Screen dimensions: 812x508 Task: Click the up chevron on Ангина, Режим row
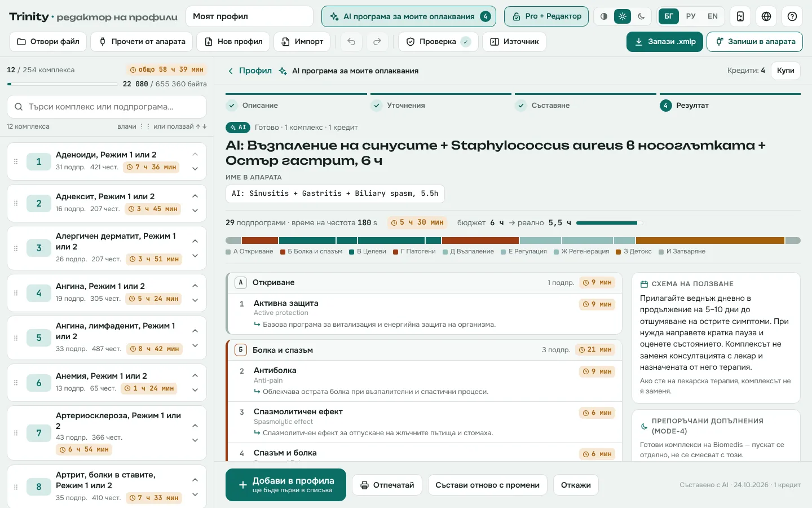pyautogui.click(x=195, y=286)
